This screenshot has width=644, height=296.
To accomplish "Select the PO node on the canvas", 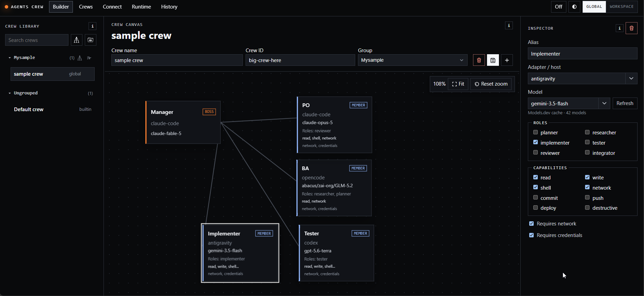I will point(334,125).
